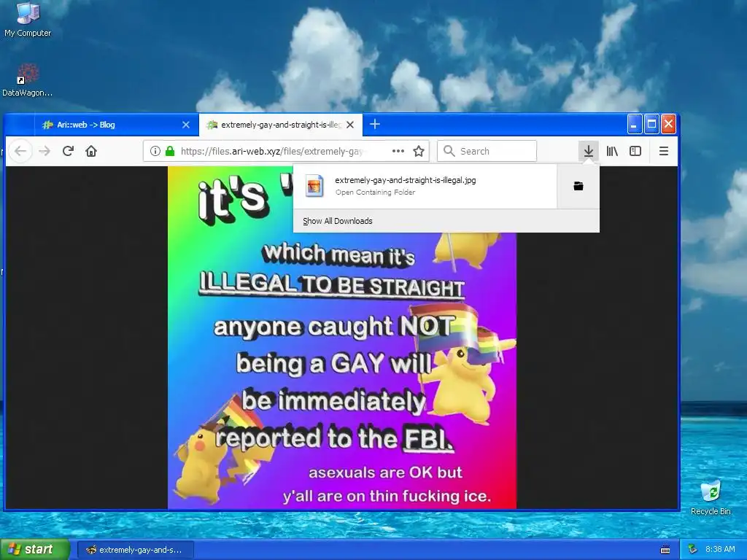Switch to the Ari::web -> Blog tab
The width and height of the screenshot is (747, 560).
click(x=116, y=125)
